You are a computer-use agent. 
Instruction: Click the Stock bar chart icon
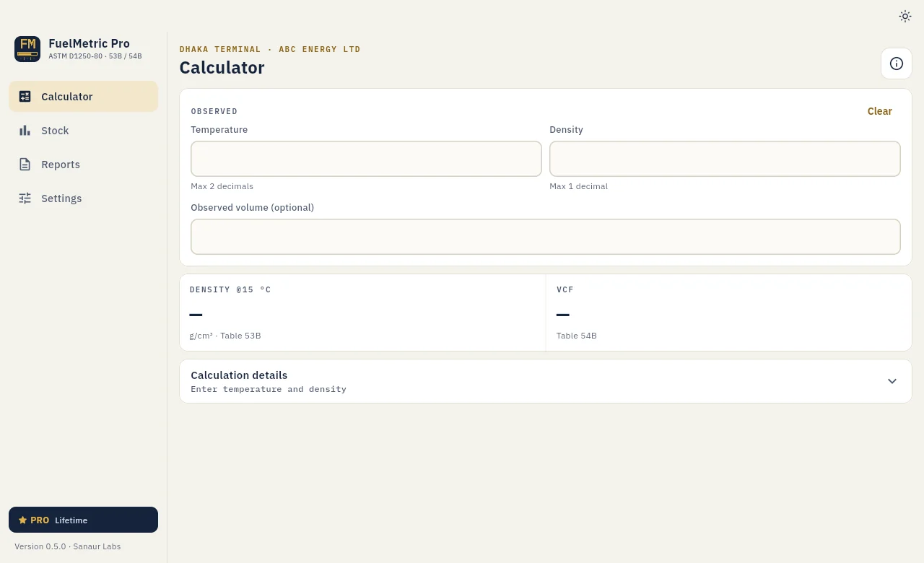(25, 131)
